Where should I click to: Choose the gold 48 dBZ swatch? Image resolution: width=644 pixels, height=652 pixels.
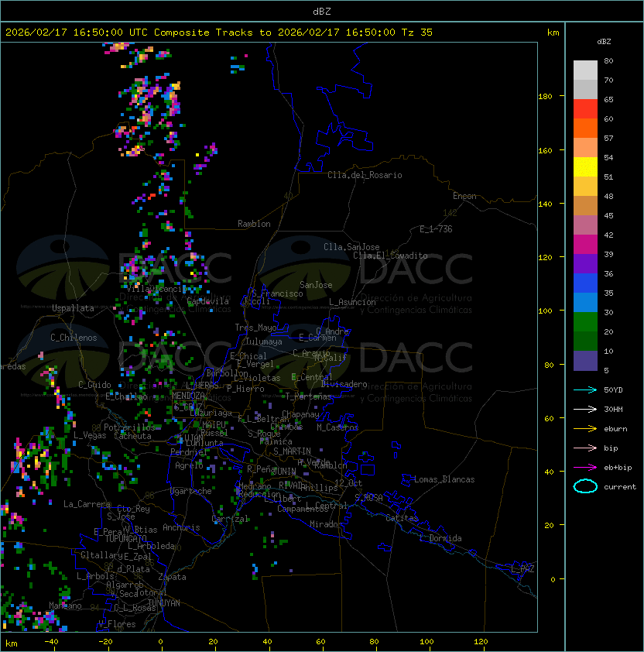tap(585, 187)
